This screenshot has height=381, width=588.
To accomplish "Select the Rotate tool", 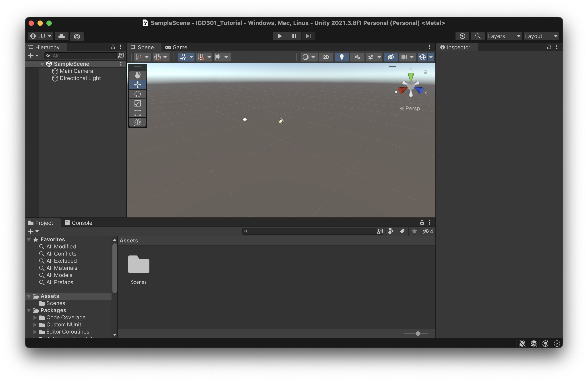I will (137, 94).
